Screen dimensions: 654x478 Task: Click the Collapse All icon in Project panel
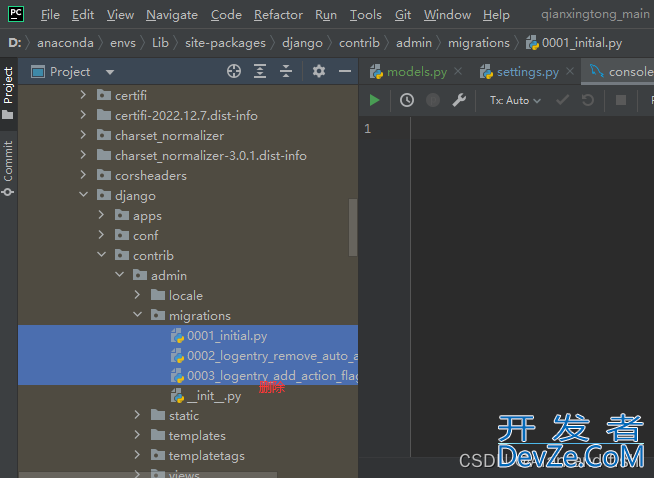point(286,71)
